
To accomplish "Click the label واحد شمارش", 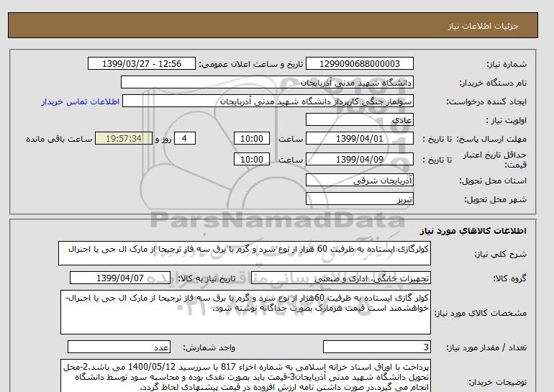I will 209,348.
